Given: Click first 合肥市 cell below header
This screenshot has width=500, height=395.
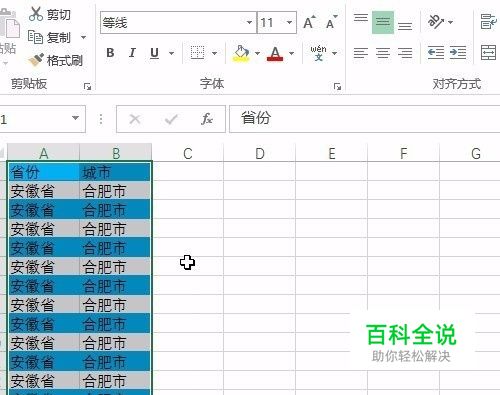Looking at the screenshot, I should click(x=116, y=191).
